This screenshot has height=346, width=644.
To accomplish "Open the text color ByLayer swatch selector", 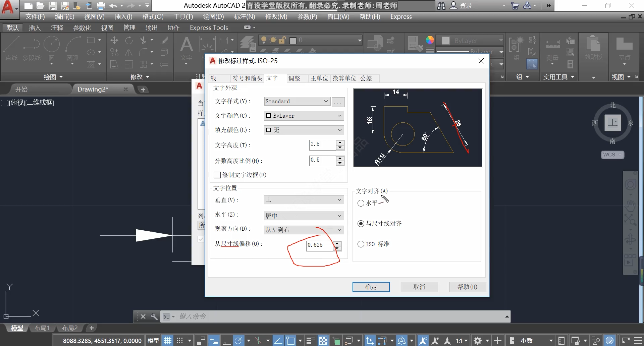I will (x=304, y=116).
